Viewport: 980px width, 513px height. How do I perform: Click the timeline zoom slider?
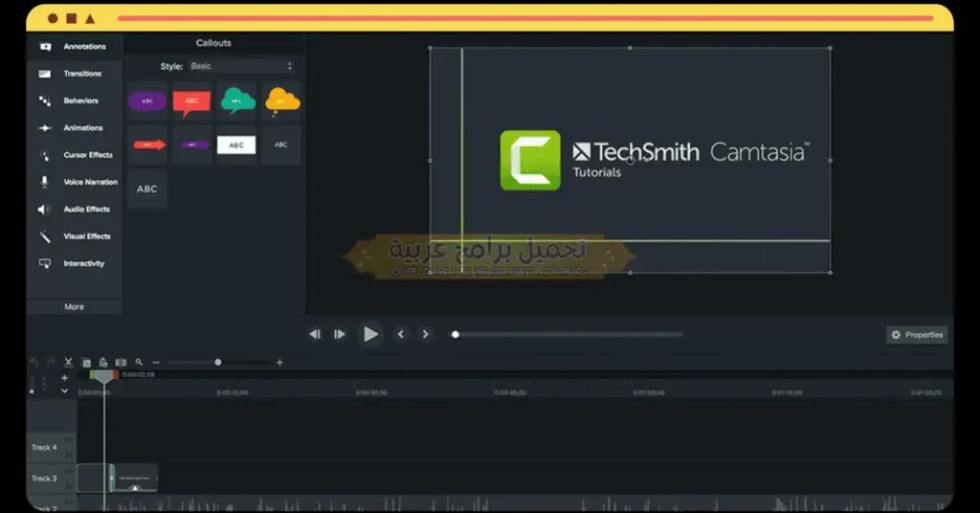click(x=218, y=363)
